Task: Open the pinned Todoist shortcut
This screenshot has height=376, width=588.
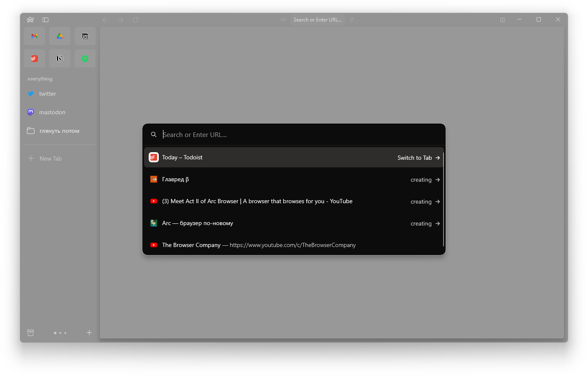Action: click(35, 59)
